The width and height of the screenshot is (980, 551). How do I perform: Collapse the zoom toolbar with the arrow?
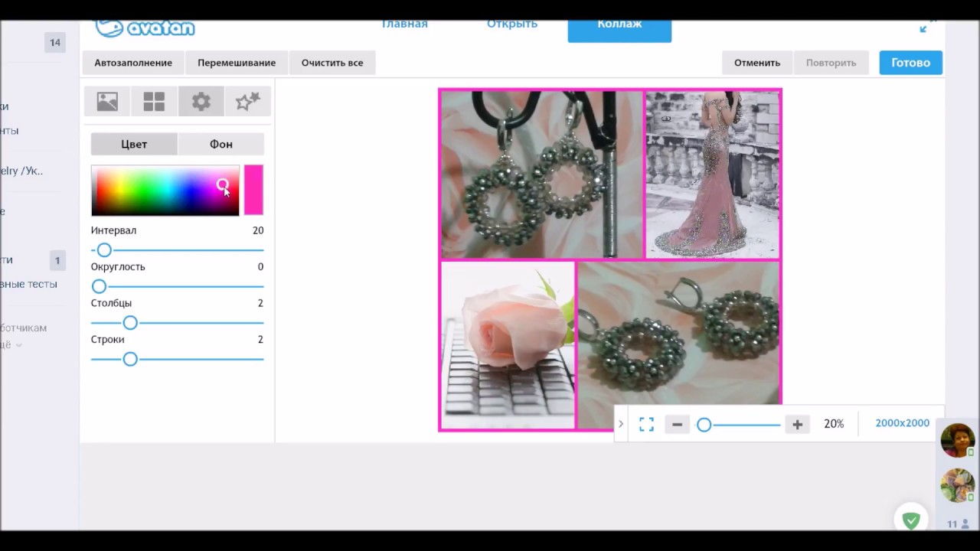click(621, 424)
